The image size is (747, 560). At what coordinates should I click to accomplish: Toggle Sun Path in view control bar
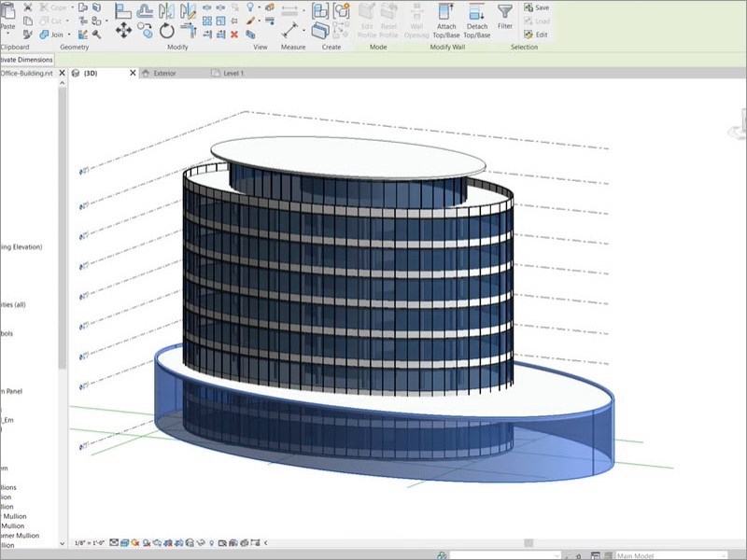[x=135, y=543]
